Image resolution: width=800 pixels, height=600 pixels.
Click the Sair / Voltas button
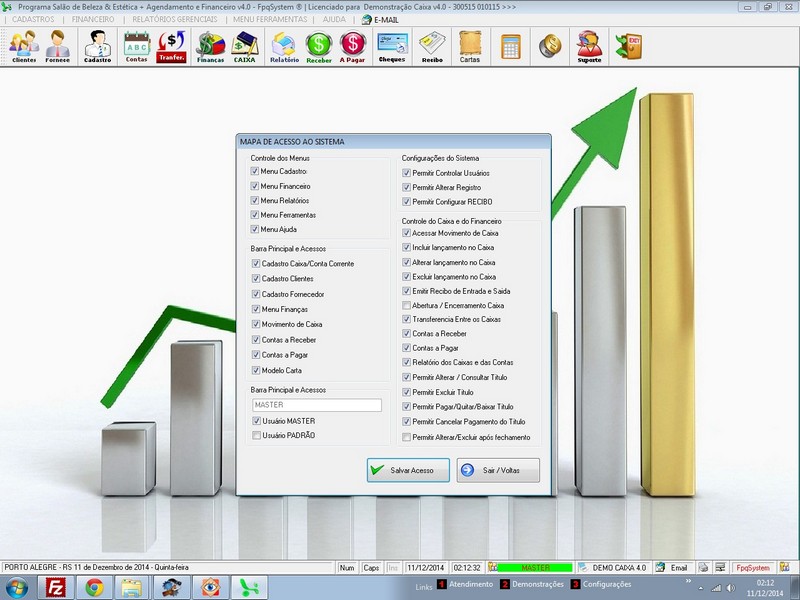(498, 470)
